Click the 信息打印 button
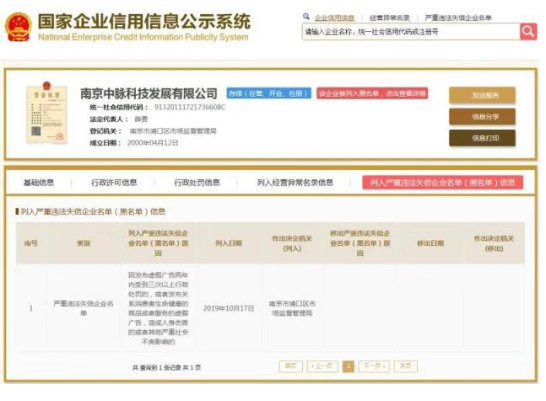546x401 pixels. pos(482,138)
